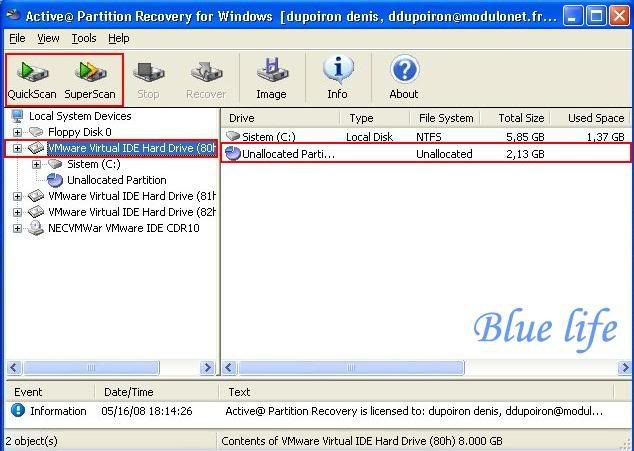634x451 pixels.
Task: Click the 05/16/08 18:14:26 log timestamp
Action: 147,411
